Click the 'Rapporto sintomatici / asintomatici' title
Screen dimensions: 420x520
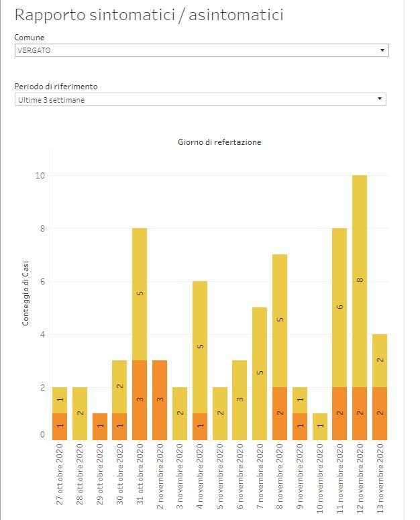[x=148, y=15]
